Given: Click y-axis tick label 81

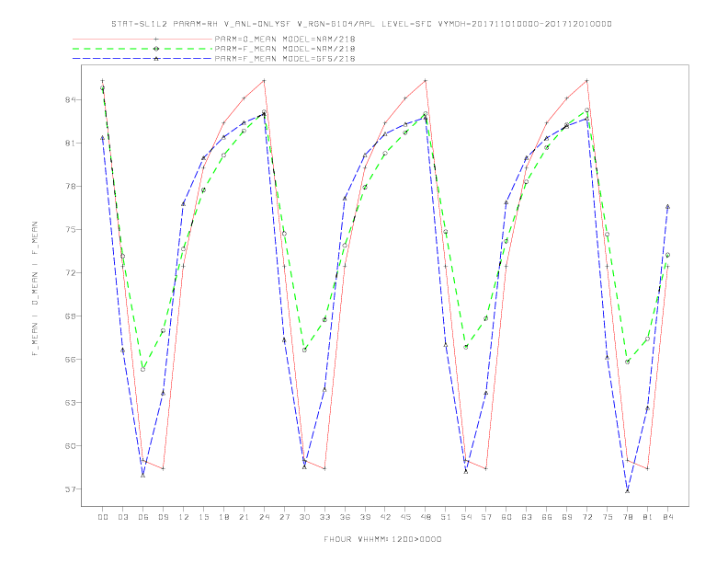Looking at the screenshot, I should (x=70, y=144).
